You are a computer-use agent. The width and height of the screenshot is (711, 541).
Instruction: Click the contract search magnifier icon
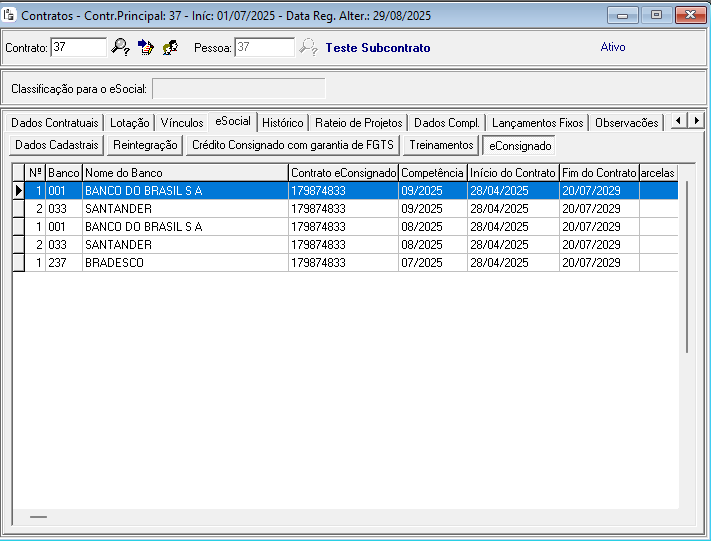click(x=121, y=47)
